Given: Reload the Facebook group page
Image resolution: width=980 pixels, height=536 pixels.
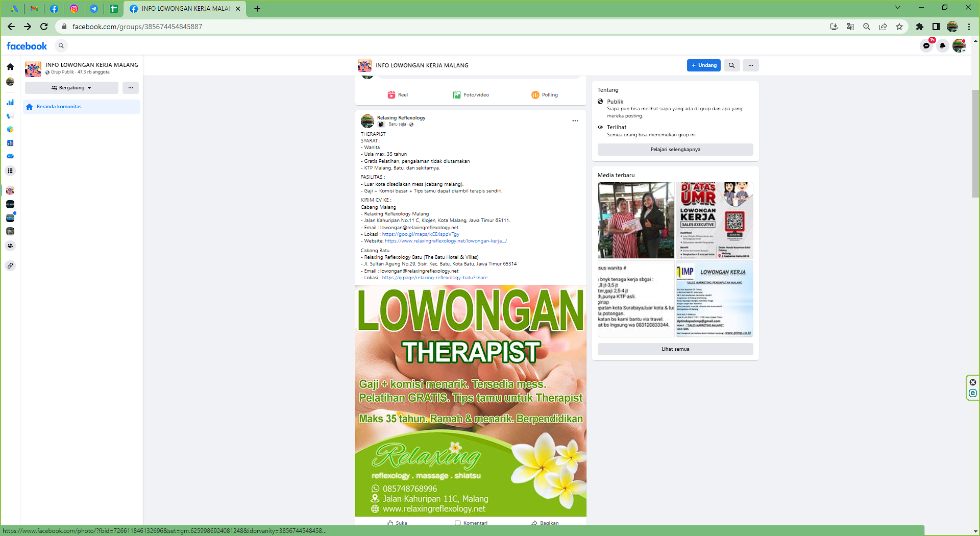Looking at the screenshot, I should (x=44, y=27).
